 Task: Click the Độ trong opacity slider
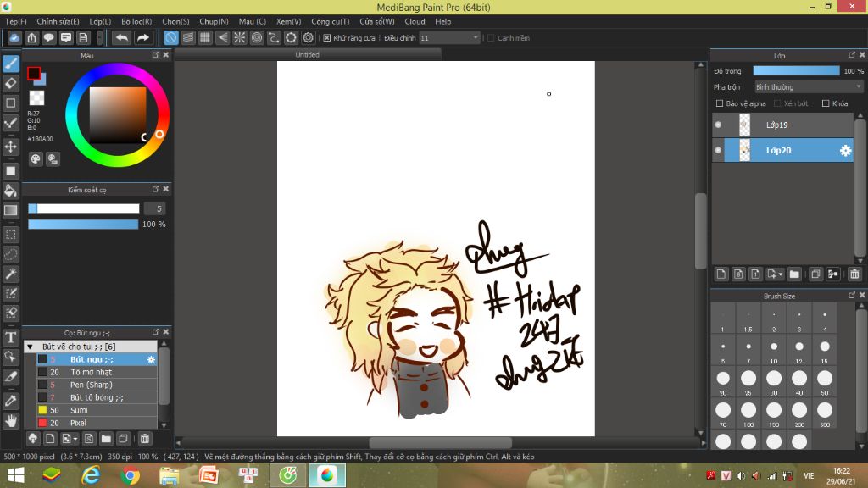pos(796,71)
